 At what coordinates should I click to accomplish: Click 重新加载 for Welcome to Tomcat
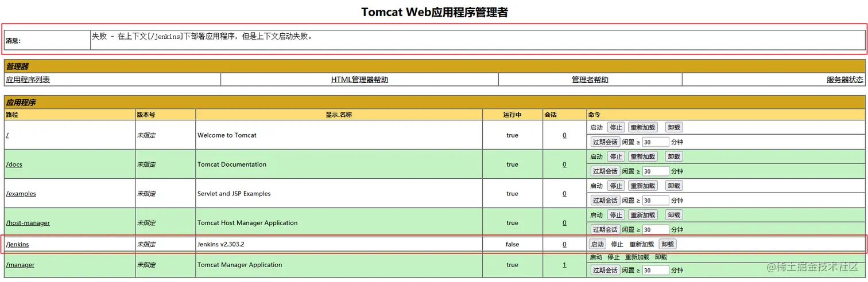tap(643, 127)
